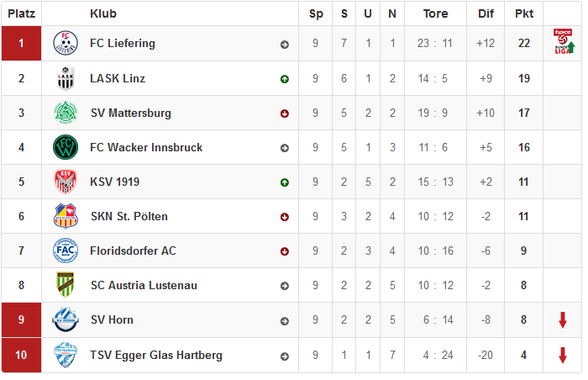Click the Pkt column header

[524, 14]
